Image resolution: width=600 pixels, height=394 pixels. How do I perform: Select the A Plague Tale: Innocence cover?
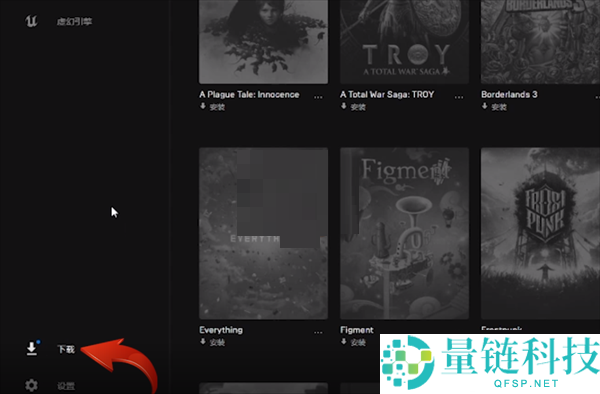pyautogui.click(x=263, y=42)
